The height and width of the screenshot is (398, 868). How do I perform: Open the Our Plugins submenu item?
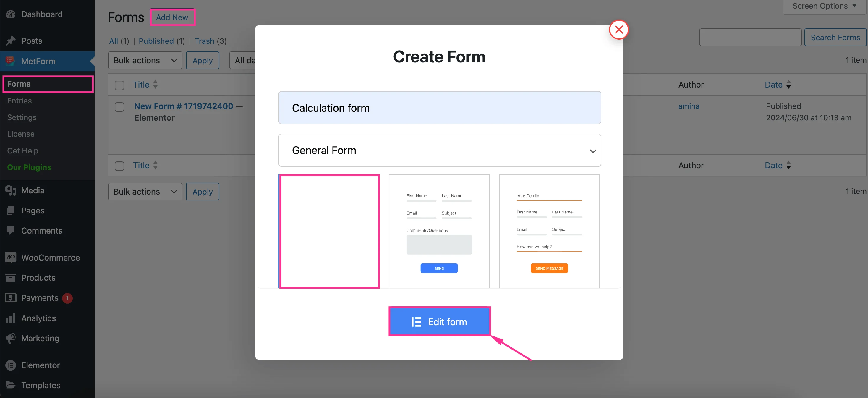[29, 167]
